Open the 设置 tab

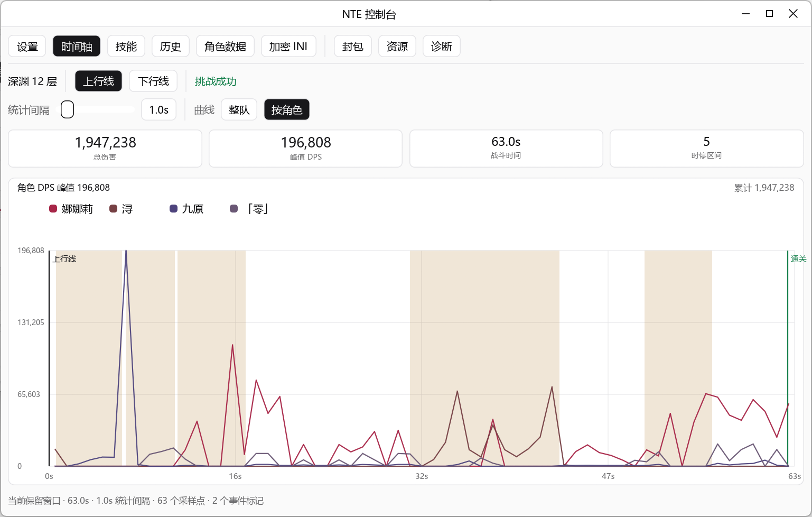27,47
